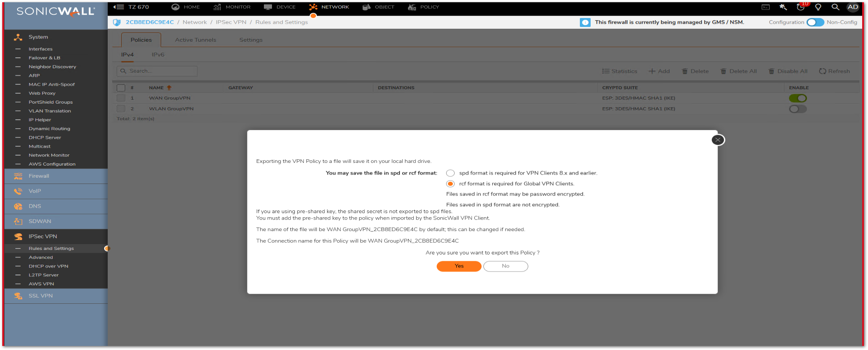This screenshot has width=868, height=350.
Task: Select the rcf format radio button
Action: pyautogui.click(x=450, y=184)
